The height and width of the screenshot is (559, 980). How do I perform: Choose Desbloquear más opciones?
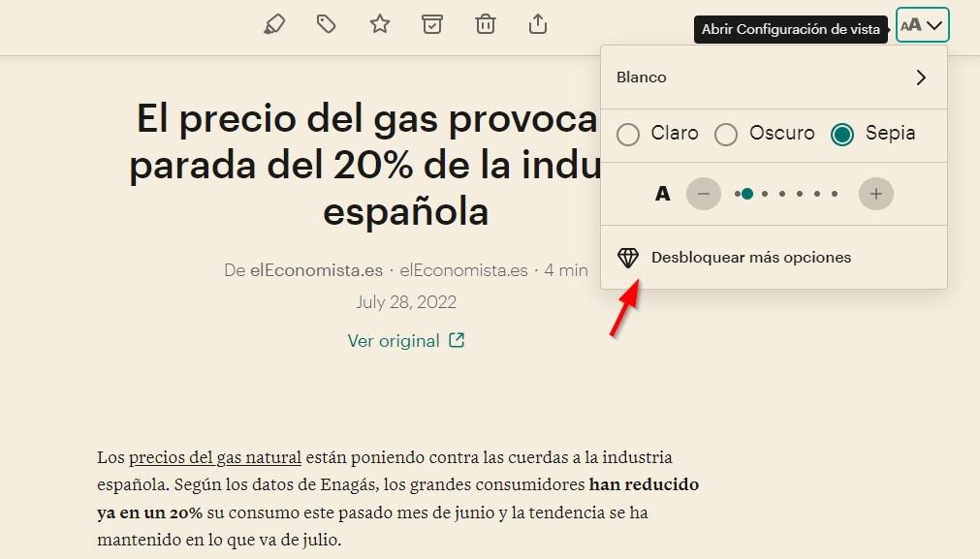point(750,258)
